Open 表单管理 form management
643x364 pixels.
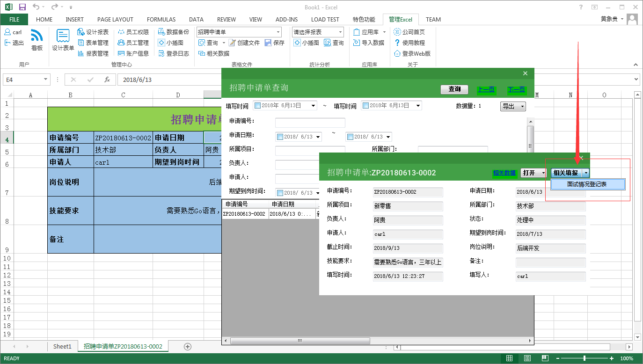[x=93, y=43]
